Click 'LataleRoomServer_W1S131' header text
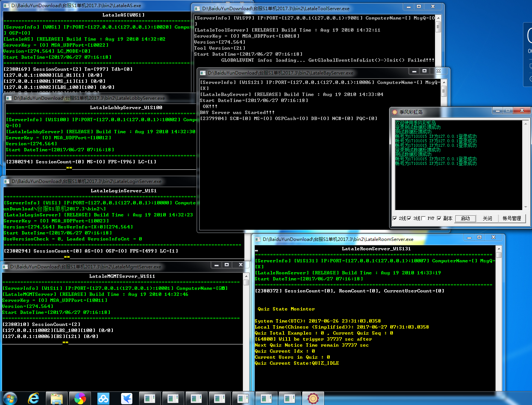 pyautogui.click(x=376, y=249)
